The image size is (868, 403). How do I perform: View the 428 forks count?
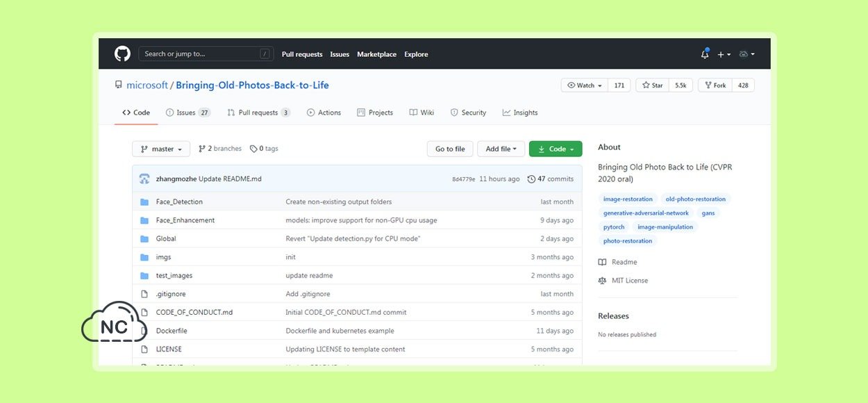(743, 85)
